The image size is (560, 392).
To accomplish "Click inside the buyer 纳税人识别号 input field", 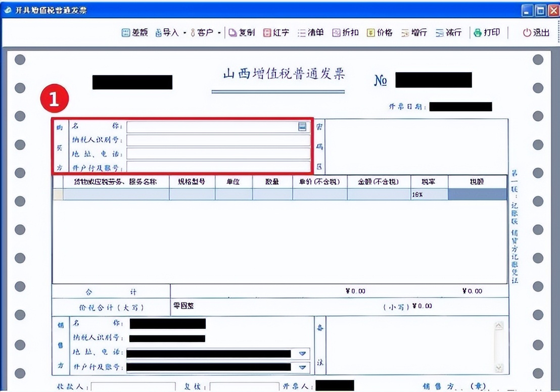I will pos(217,140).
